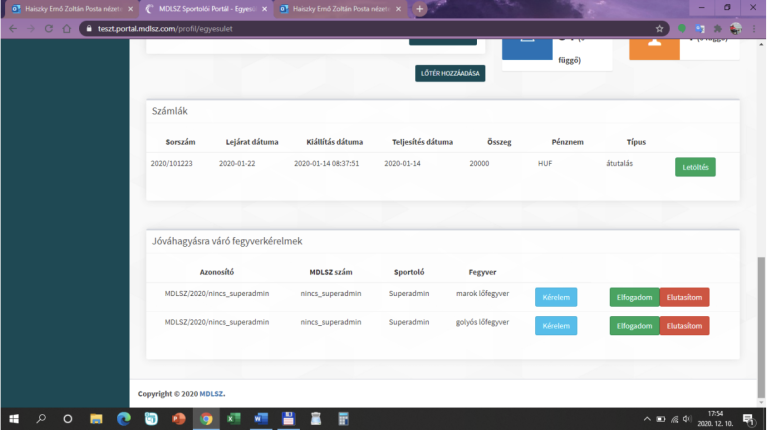Click the Chrome profile avatar icon
The image size is (768, 430).
pos(735,29)
